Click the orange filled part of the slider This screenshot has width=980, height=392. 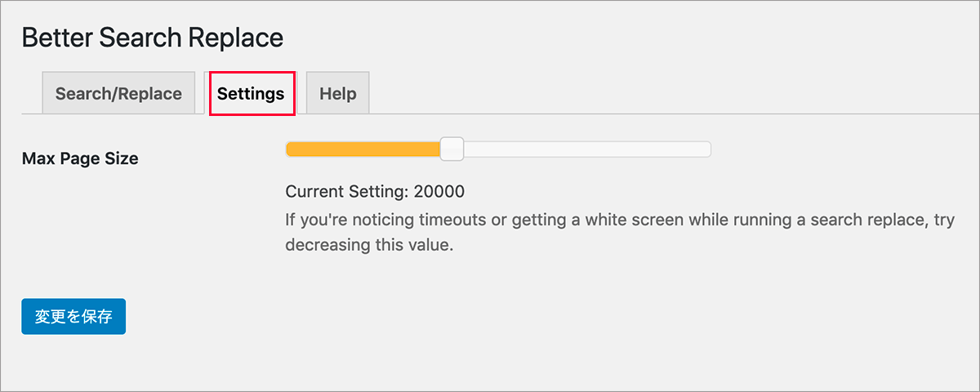tap(363, 149)
